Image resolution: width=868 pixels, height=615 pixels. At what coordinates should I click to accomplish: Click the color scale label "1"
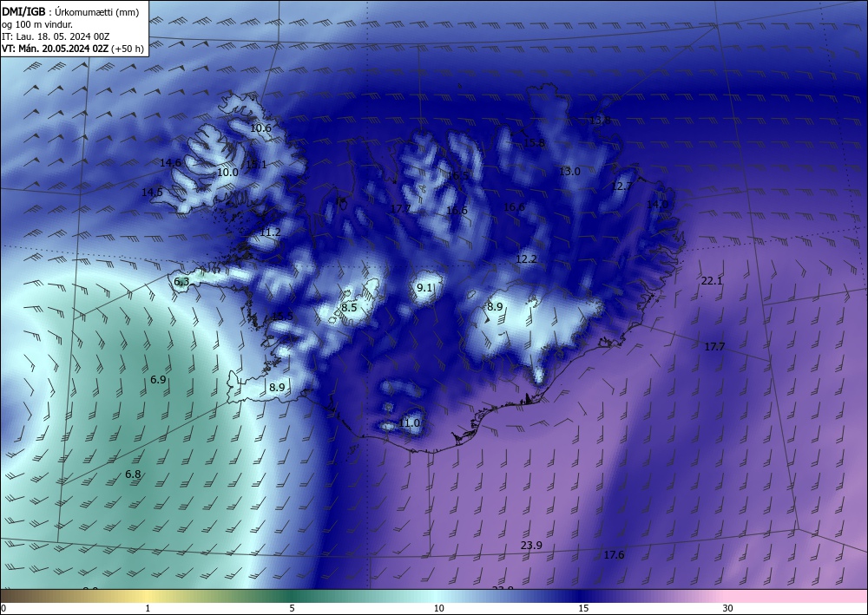point(148,609)
